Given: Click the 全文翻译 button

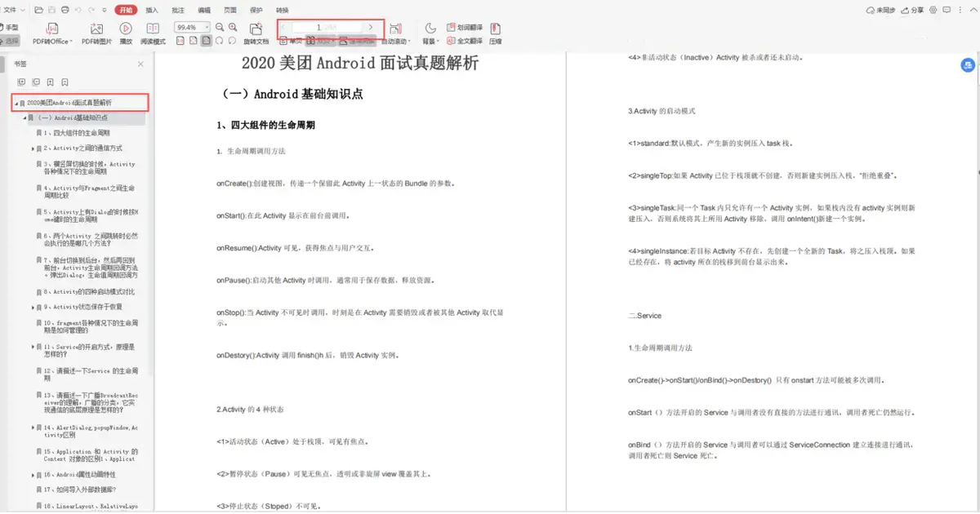Looking at the screenshot, I should click(464, 41).
